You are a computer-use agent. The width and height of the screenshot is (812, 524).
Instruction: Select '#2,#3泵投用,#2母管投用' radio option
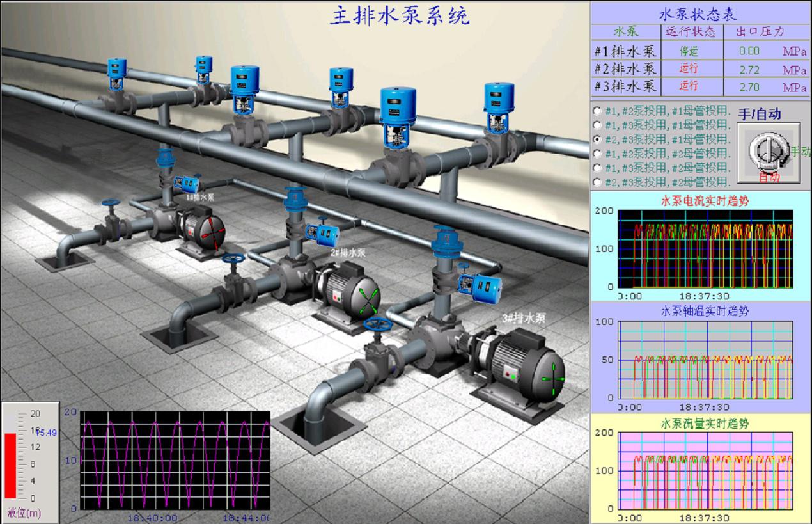(x=598, y=183)
